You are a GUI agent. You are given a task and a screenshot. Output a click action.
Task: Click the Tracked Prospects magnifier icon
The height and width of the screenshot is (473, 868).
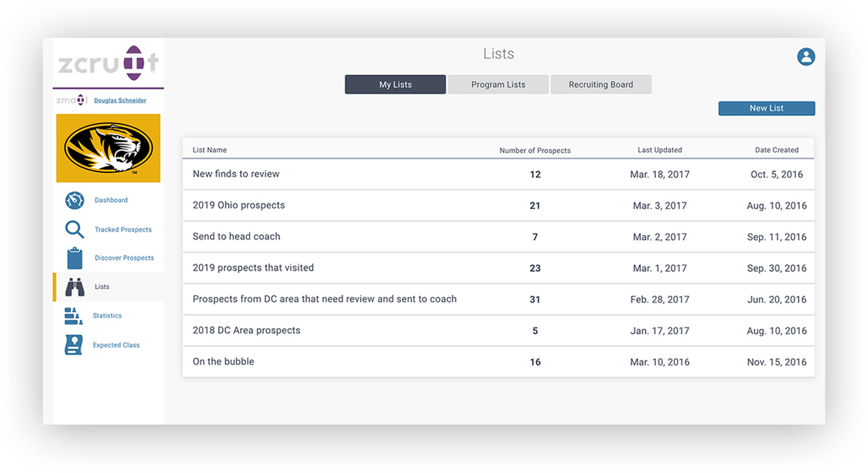75,230
